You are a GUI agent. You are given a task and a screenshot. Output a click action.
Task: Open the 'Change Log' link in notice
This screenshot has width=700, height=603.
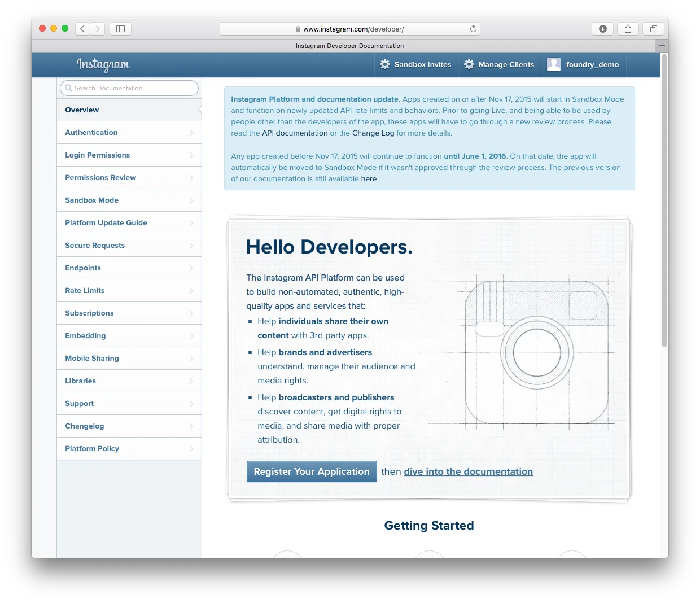373,133
